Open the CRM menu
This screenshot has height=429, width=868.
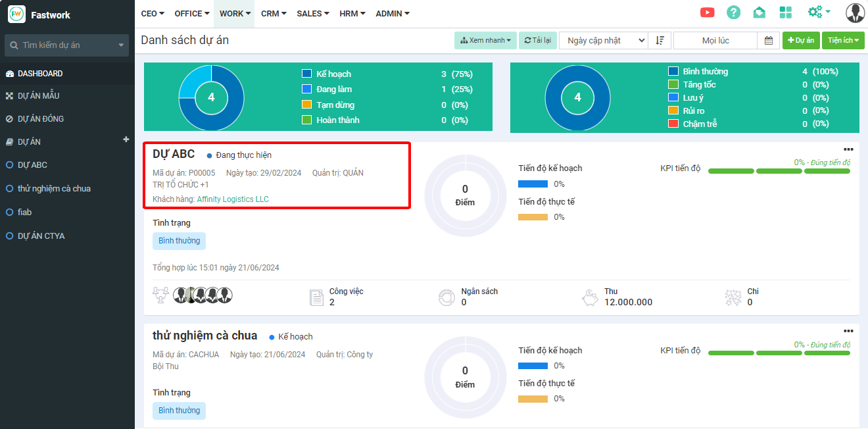point(274,13)
